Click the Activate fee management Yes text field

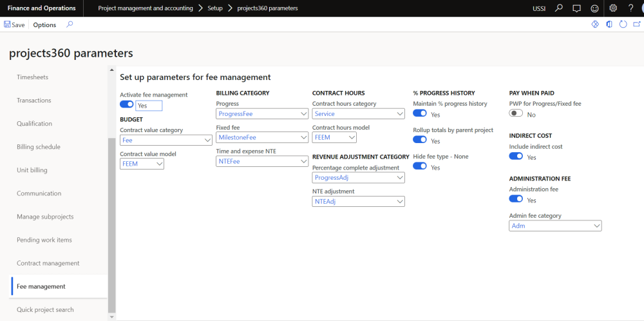(149, 106)
